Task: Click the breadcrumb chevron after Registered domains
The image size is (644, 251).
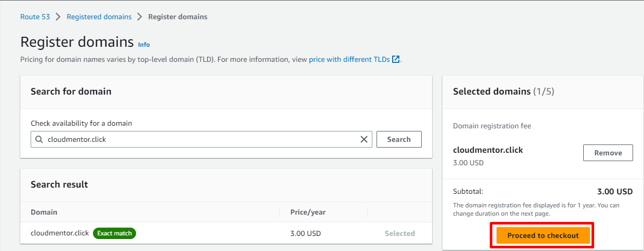Action: [x=140, y=17]
